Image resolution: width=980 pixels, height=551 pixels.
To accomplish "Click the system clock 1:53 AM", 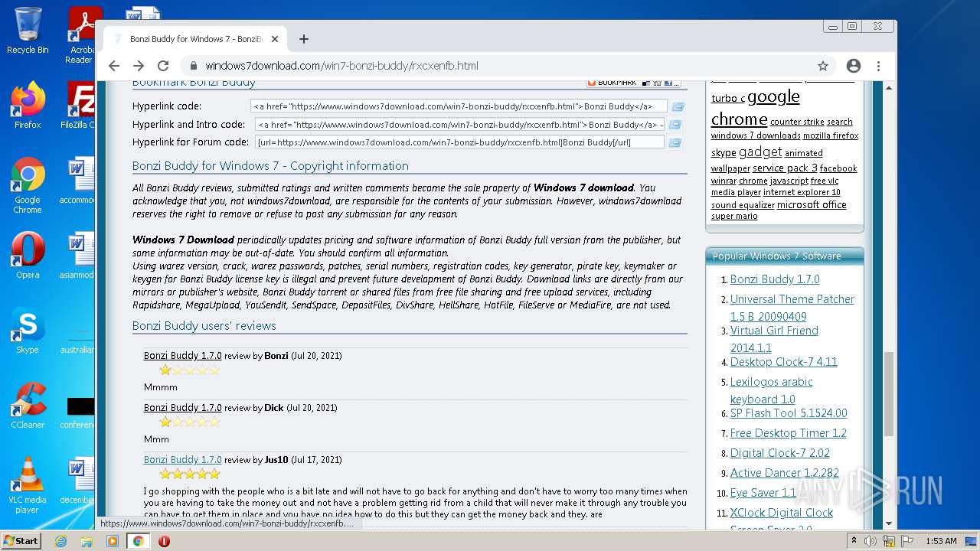I will [x=941, y=541].
